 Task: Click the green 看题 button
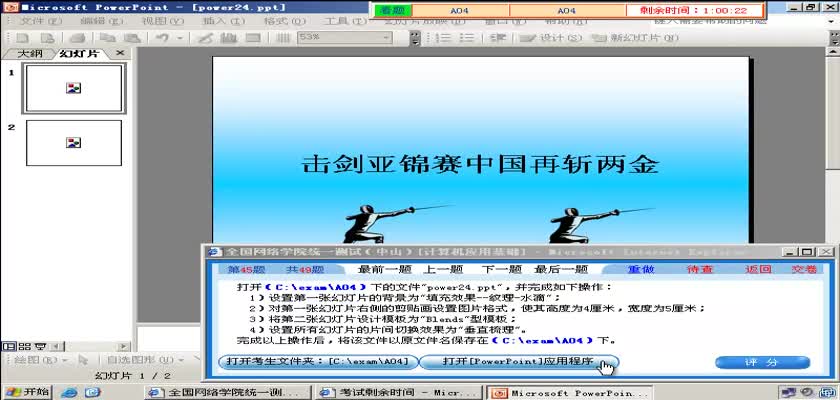point(393,10)
